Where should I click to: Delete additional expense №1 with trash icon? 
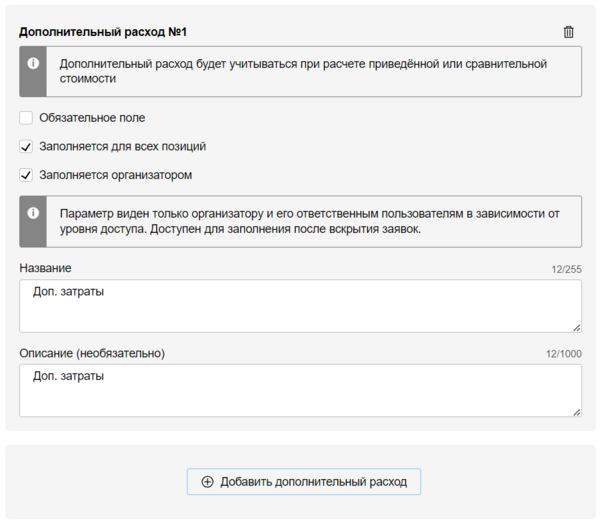(569, 32)
